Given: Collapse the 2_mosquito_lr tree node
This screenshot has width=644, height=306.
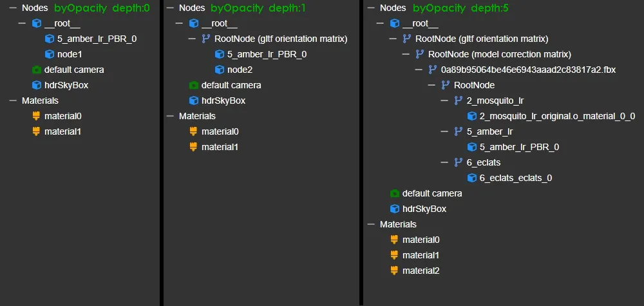Looking at the screenshot, I should pos(444,100).
